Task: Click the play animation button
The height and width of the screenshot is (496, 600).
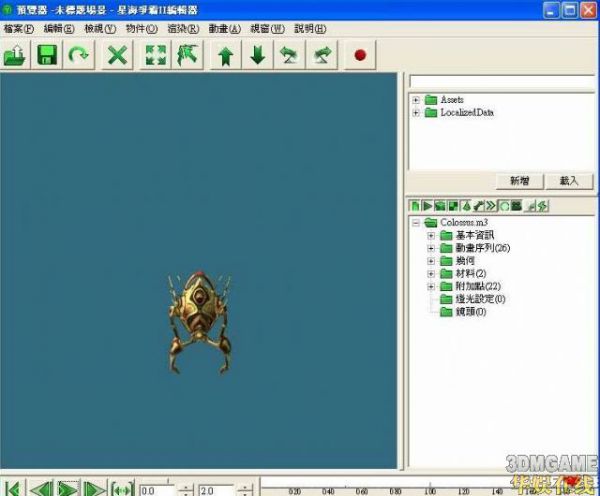Action: coord(68,489)
